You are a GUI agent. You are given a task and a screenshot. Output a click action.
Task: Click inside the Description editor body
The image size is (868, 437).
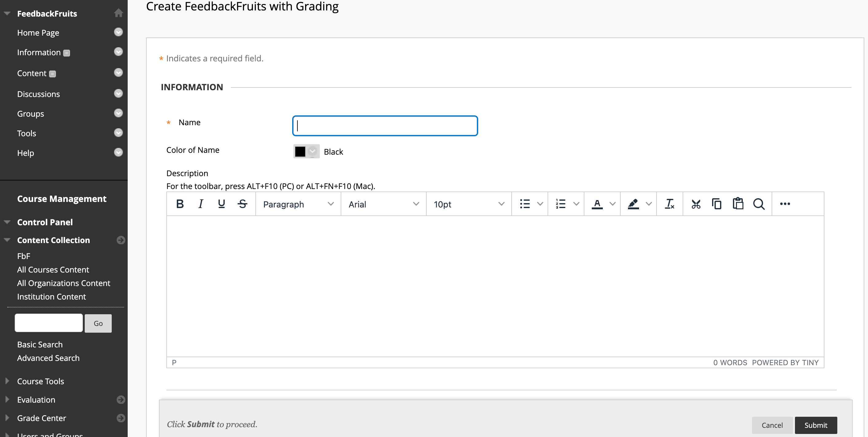point(495,286)
